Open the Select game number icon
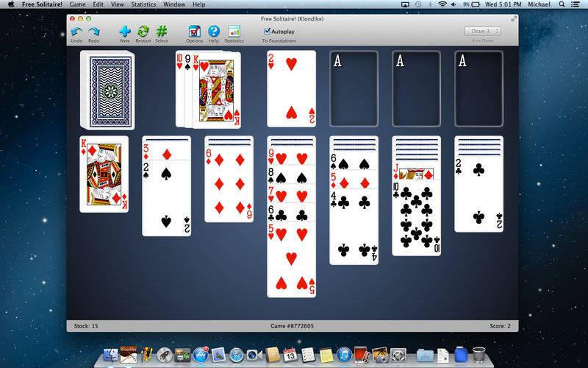 tap(161, 31)
